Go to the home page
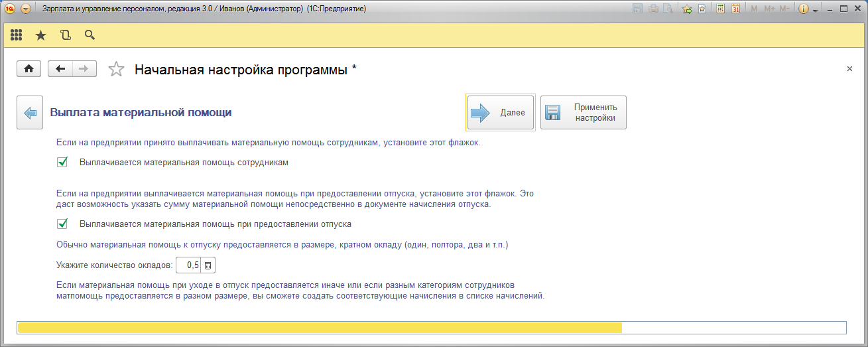 [29, 69]
